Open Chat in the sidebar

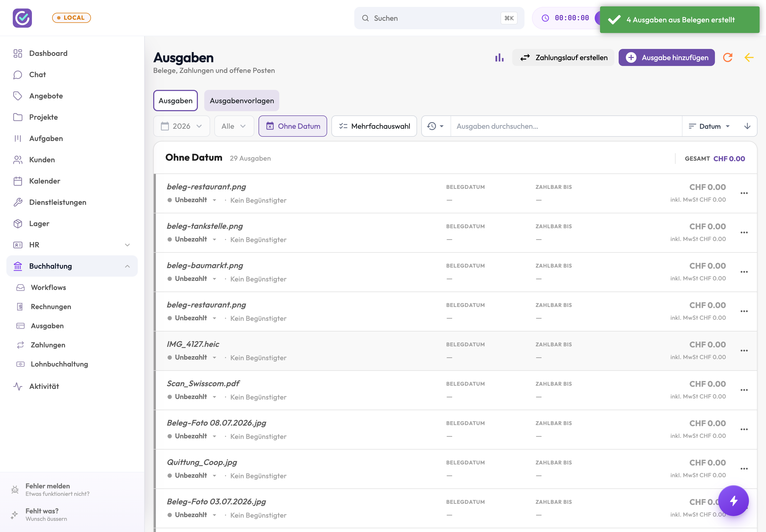pos(72,75)
